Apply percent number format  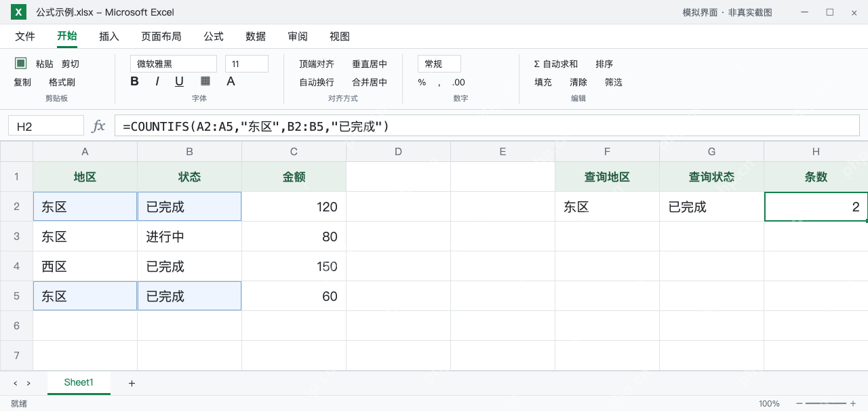[x=422, y=82]
